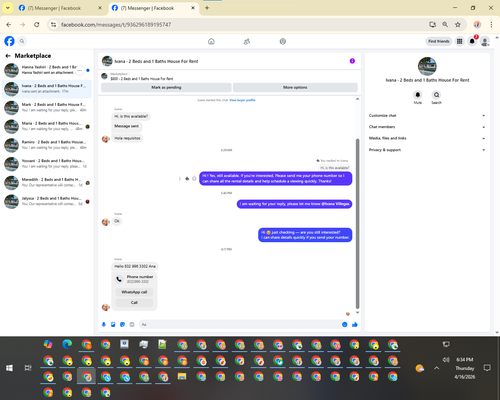
Task: Click the message text input field
Action: [x=239, y=324]
